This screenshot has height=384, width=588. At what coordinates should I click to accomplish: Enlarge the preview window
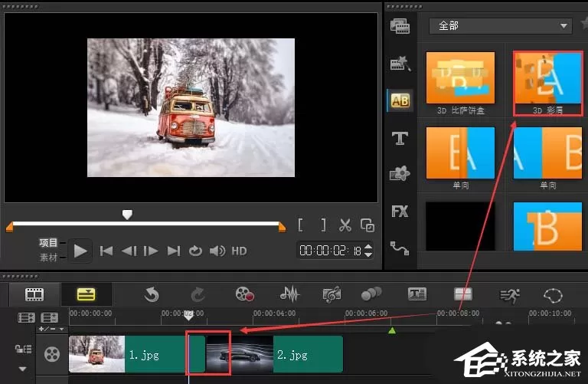pos(367,225)
